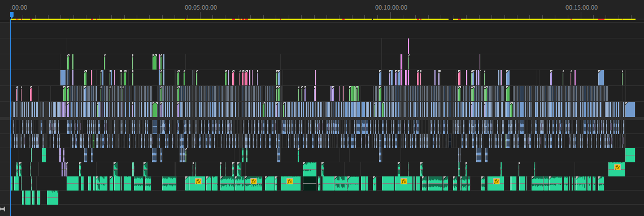Click the 00:15:00:00 timecode on the ruler
The height and width of the screenshot is (216, 644).
pyautogui.click(x=581, y=7)
